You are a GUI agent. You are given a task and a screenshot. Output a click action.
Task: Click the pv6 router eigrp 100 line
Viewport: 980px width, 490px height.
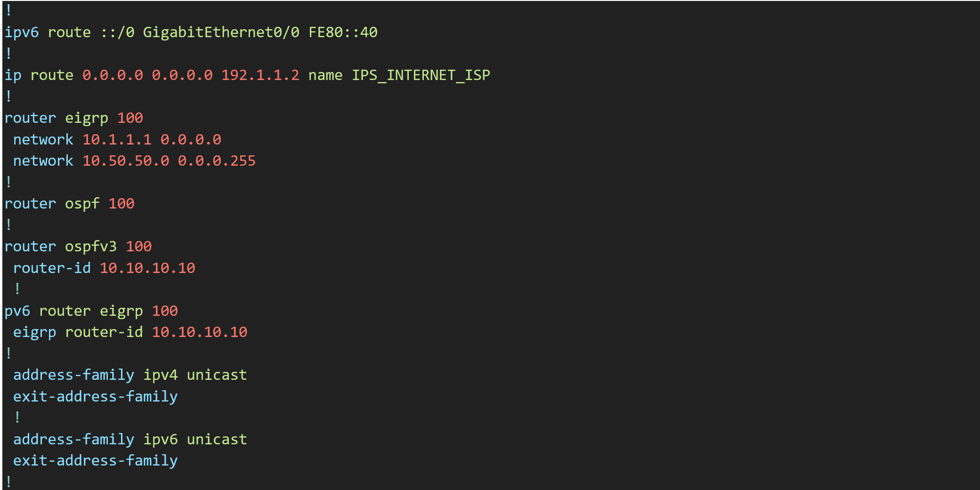click(91, 311)
